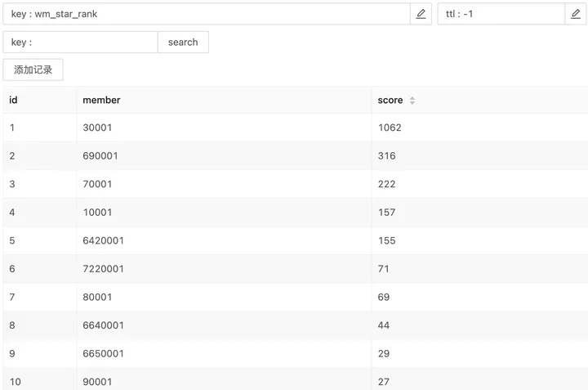Screen dimensions: 588x390
Task: Click score value 316
Action: click(386, 156)
